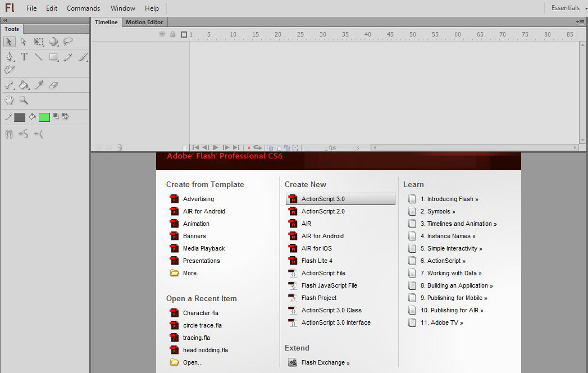Image resolution: width=588 pixels, height=373 pixels.
Task: Click the Smooth option icon
Action: tap(23, 134)
